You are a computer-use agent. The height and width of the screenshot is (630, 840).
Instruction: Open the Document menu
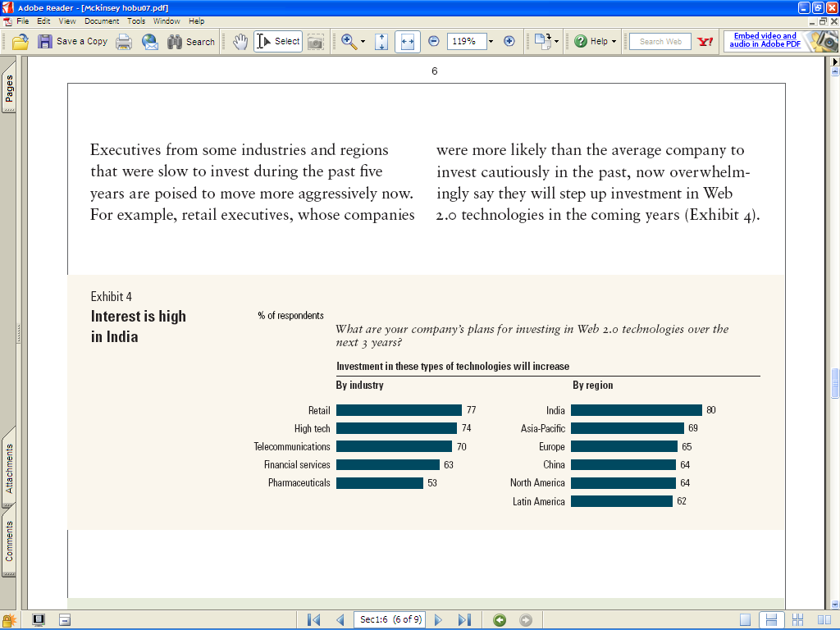click(x=102, y=21)
